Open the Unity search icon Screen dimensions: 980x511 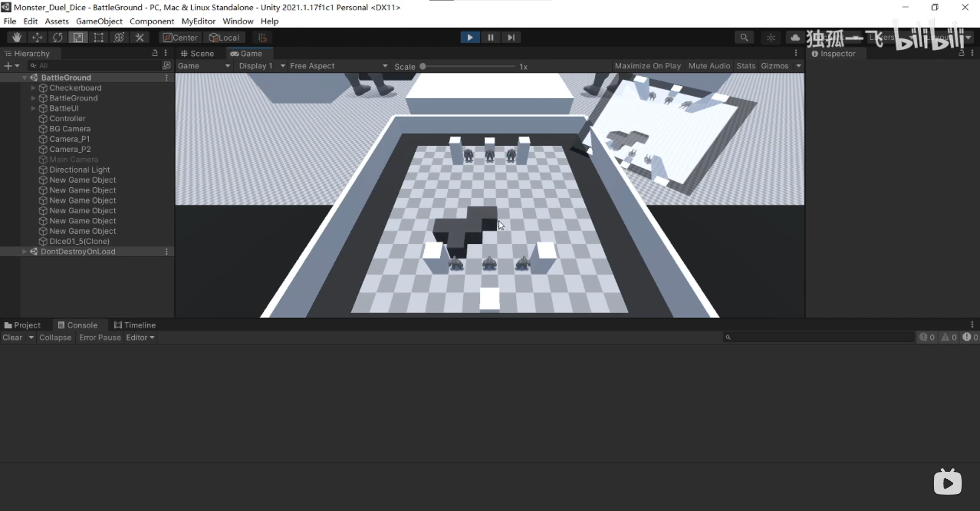[x=744, y=37]
